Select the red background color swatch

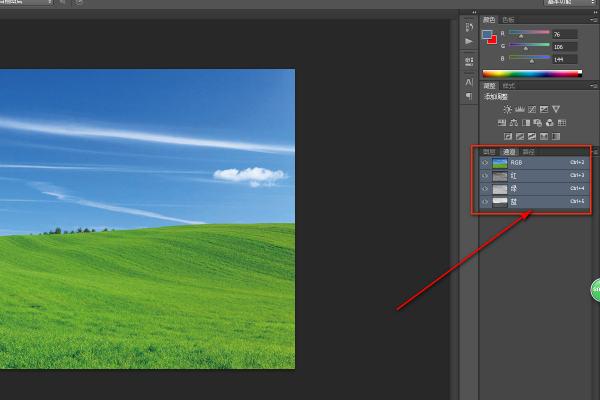click(x=492, y=40)
